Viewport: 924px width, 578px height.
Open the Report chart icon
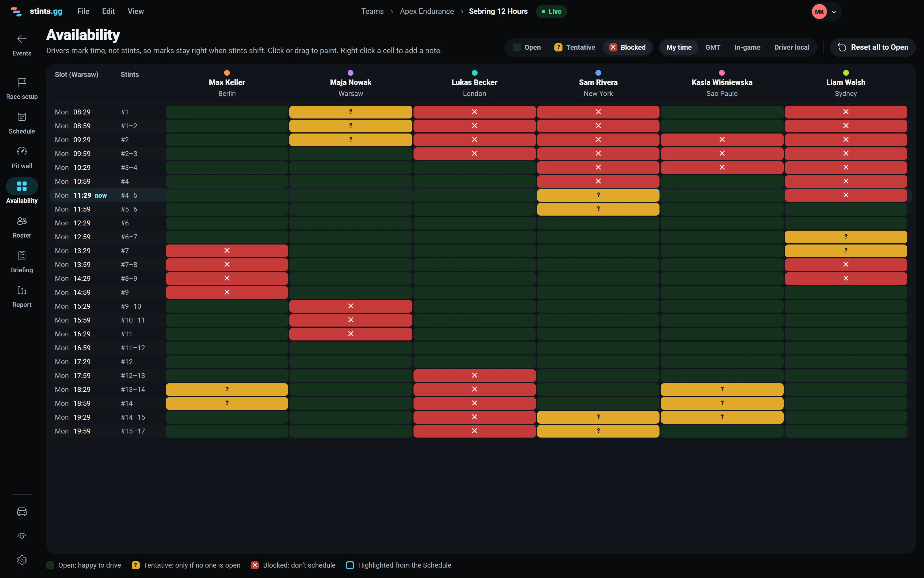(x=22, y=290)
